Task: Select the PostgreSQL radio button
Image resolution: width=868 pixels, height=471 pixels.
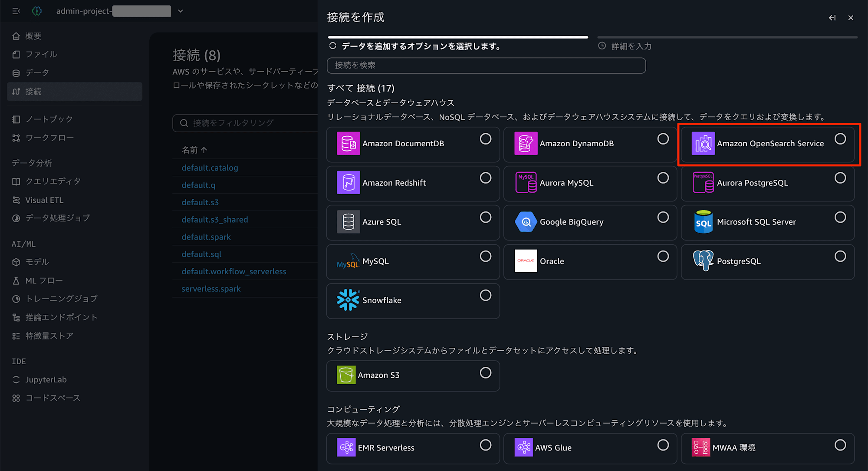Action: [x=840, y=257]
